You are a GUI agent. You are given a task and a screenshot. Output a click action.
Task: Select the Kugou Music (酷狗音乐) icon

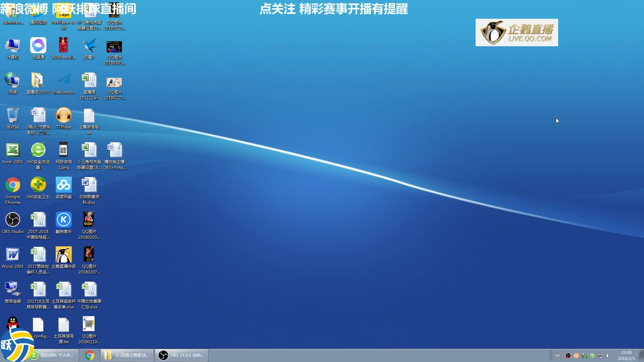tap(63, 220)
